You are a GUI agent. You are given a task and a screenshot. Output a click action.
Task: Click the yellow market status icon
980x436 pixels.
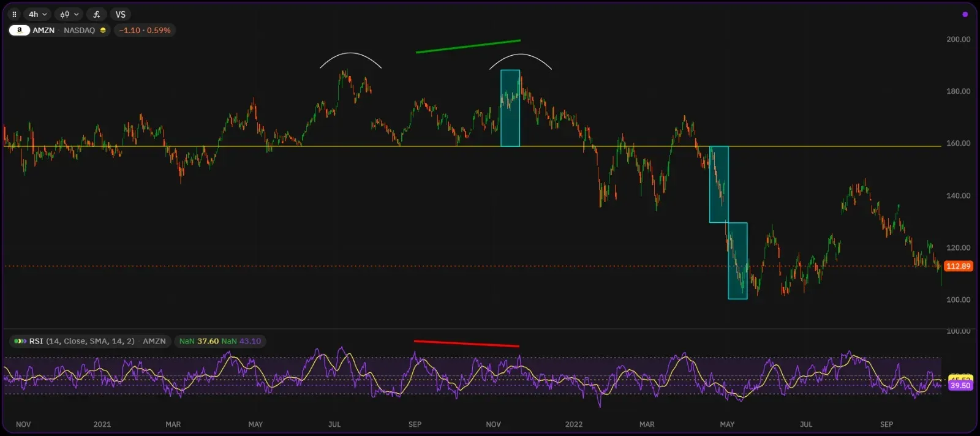[x=103, y=31]
